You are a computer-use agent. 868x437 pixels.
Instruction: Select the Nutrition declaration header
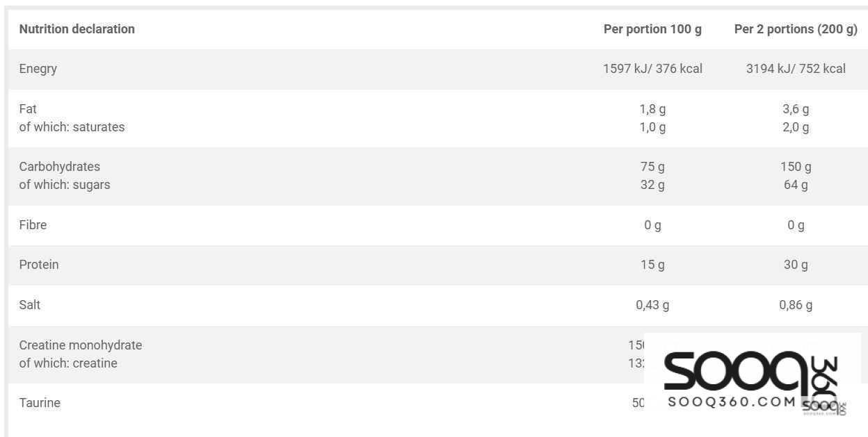point(77,29)
